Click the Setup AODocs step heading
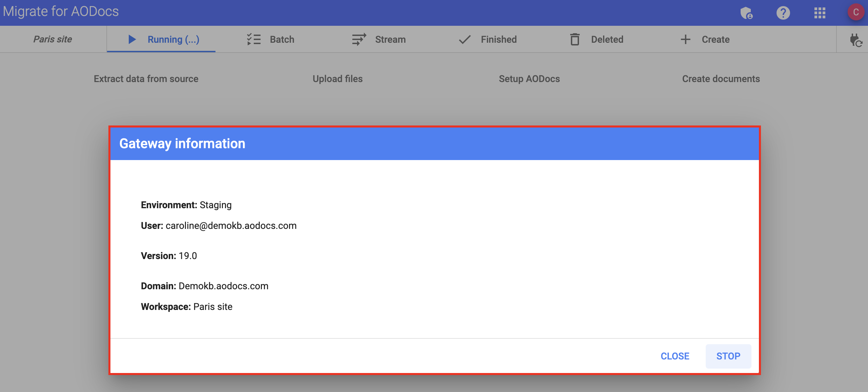Image resolution: width=868 pixels, height=392 pixels. [529, 79]
